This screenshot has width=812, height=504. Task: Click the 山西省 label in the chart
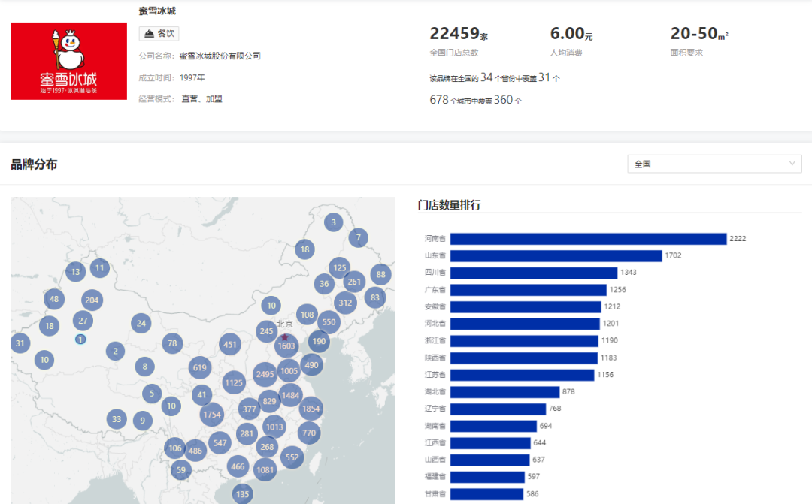pos(435,460)
